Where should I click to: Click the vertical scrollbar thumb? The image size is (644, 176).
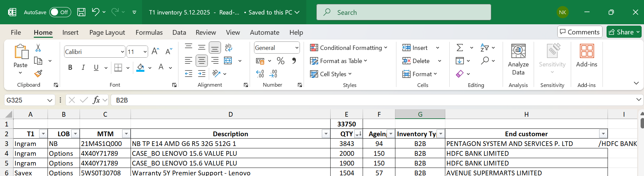coord(642,123)
